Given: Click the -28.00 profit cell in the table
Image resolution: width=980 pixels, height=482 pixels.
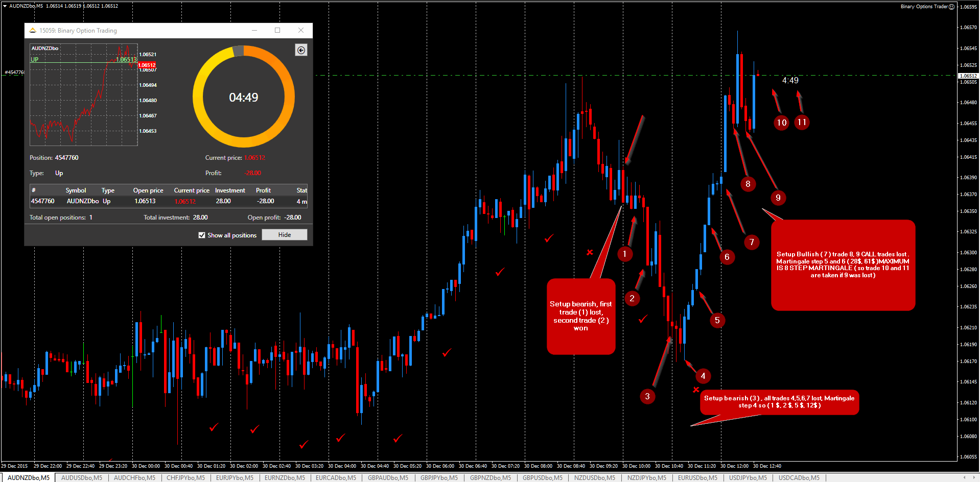Looking at the screenshot, I should (x=265, y=201).
